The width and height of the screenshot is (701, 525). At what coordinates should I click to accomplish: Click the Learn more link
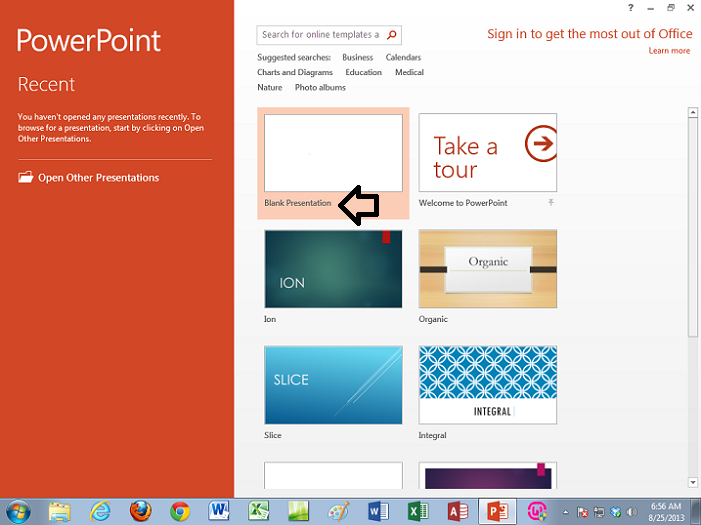[x=669, y=51]
